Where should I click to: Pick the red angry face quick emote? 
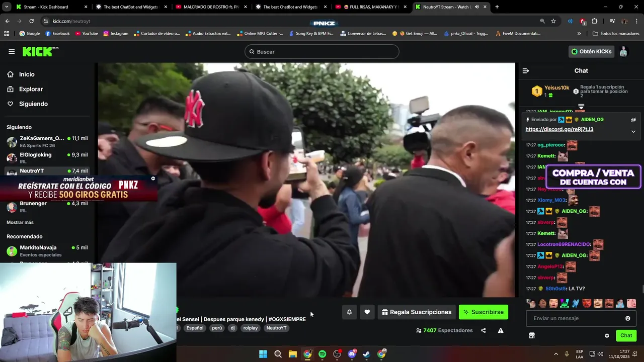(587, 303)
